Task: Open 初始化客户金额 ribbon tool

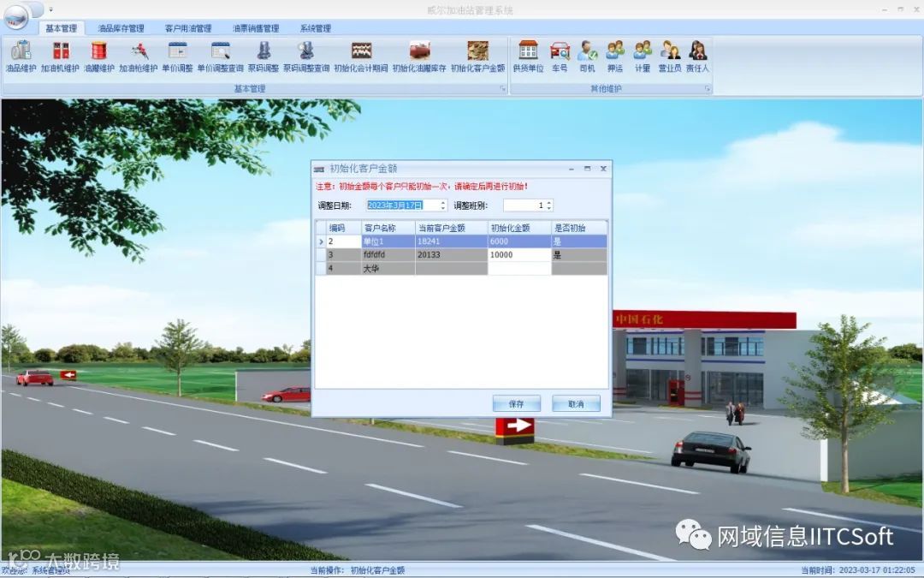Action: [478, 57]
